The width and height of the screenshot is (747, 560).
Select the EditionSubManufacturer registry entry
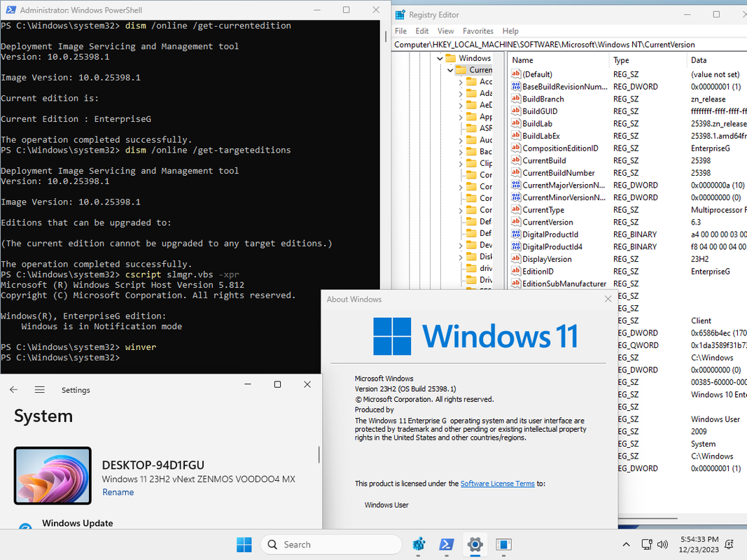point(564,283)
